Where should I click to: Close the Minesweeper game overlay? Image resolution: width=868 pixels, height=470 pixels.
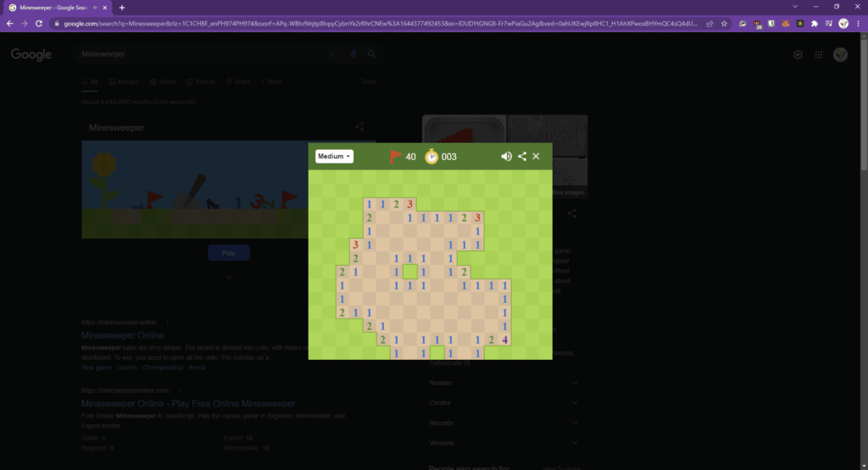click(x=536, y=157)
